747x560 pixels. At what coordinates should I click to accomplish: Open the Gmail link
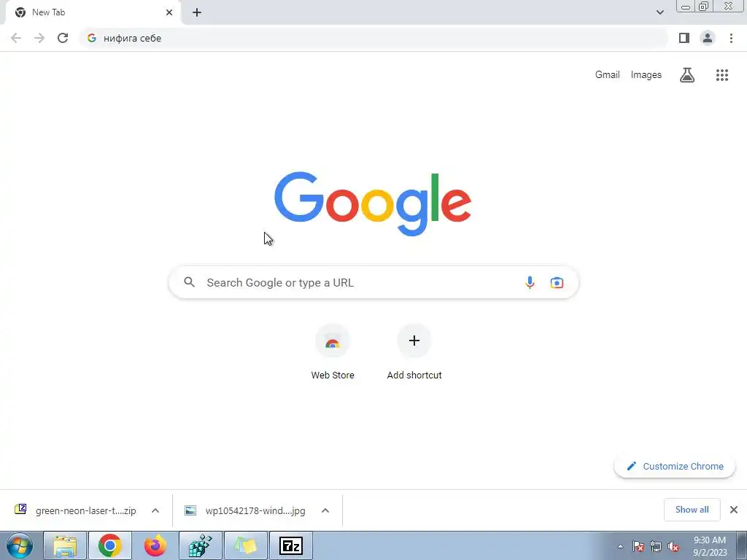pyautogui.click(x=607, y=75)
